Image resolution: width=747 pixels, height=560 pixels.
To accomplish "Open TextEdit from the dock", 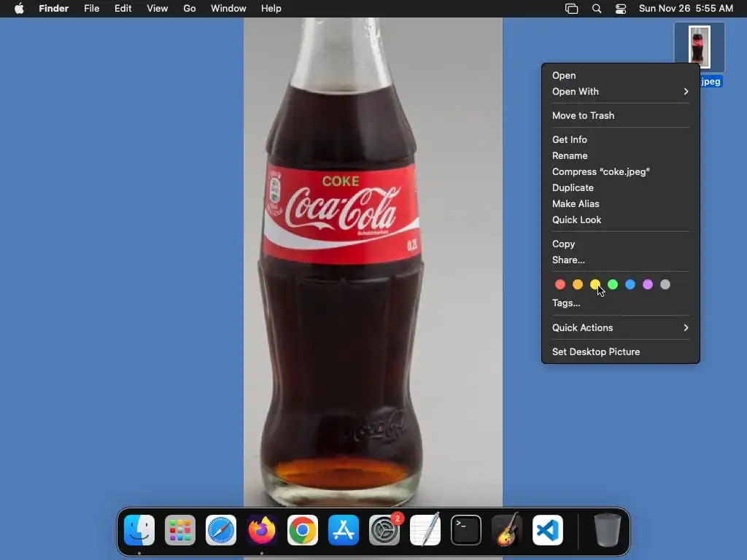I will [x=425, y=530].
